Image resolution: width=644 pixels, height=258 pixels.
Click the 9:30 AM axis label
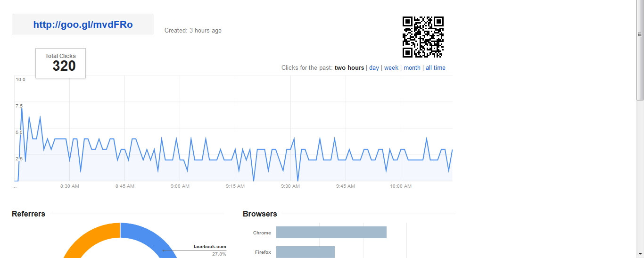(x=290, y=186)
